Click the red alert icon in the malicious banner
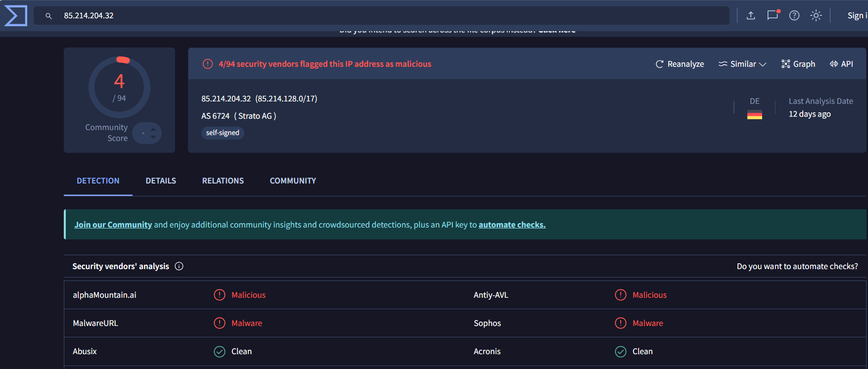 208,64
